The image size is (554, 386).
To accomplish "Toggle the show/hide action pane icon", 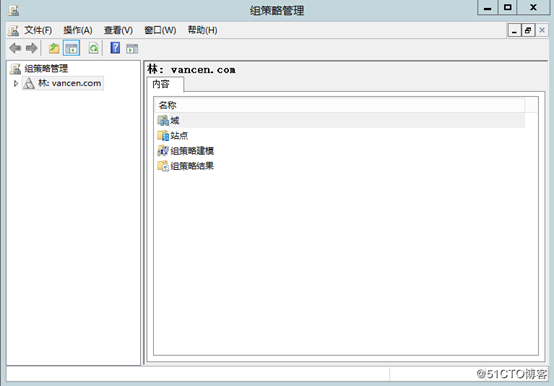I will 132,48.
